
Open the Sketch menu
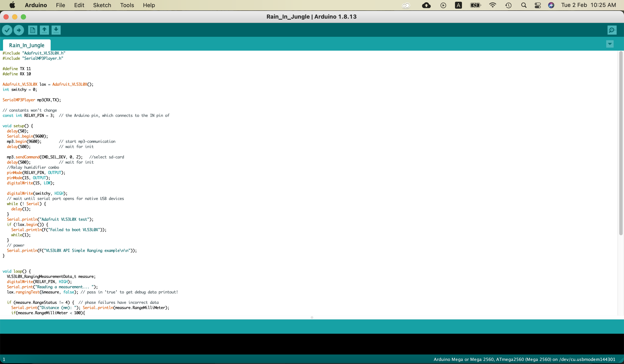pyautogui.click(x=102, y=5)
